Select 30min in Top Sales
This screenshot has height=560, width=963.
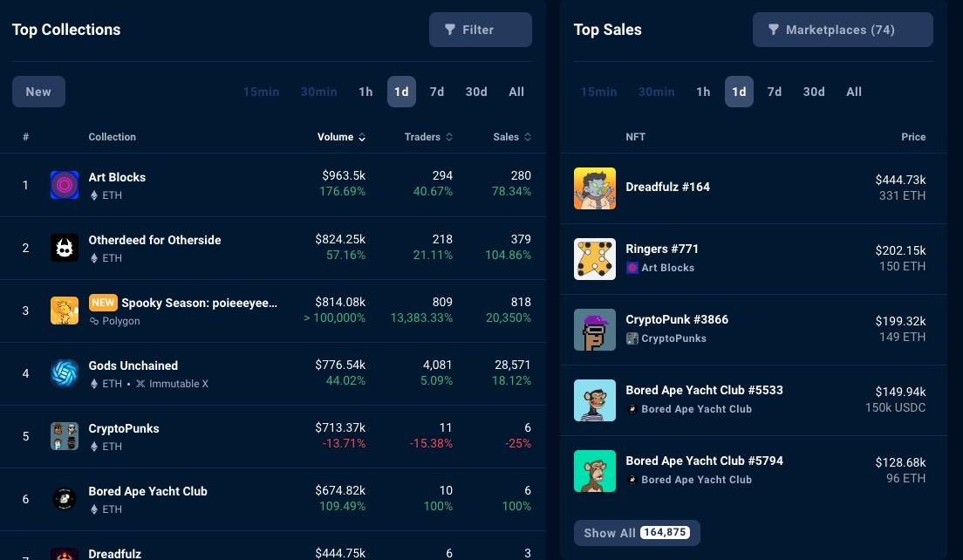(657, 92)
